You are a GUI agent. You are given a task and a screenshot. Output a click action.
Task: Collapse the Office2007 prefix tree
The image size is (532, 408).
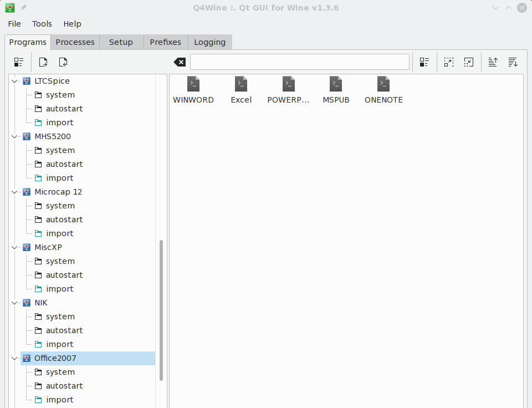[x=14, y=358]
